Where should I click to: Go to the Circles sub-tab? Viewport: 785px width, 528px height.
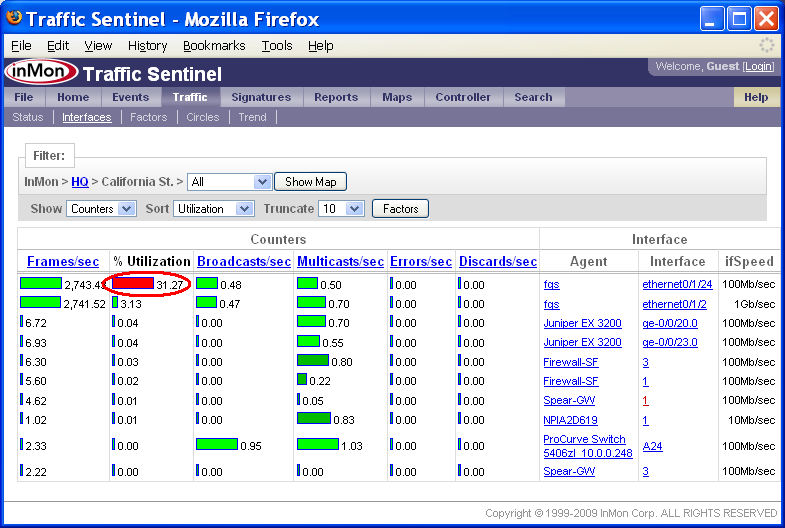(x=203, y=117)
